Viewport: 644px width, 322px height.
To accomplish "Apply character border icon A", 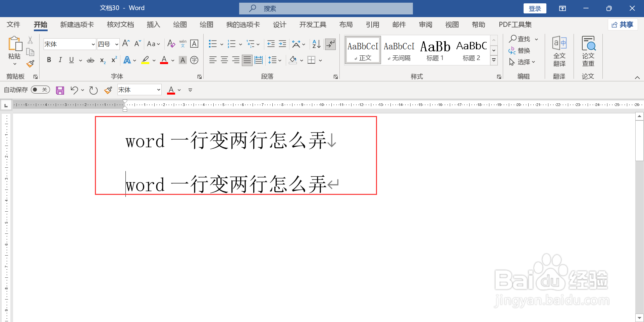I will tap(194, 44).
